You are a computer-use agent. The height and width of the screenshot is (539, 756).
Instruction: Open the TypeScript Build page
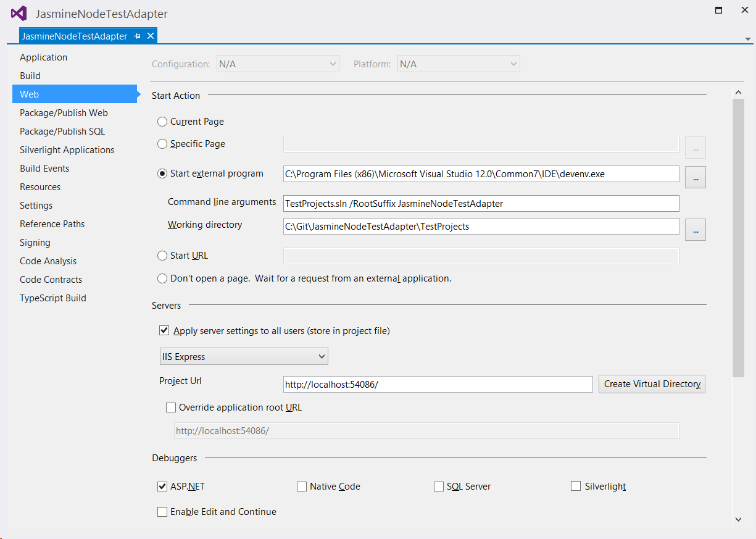tap(52, 298)
